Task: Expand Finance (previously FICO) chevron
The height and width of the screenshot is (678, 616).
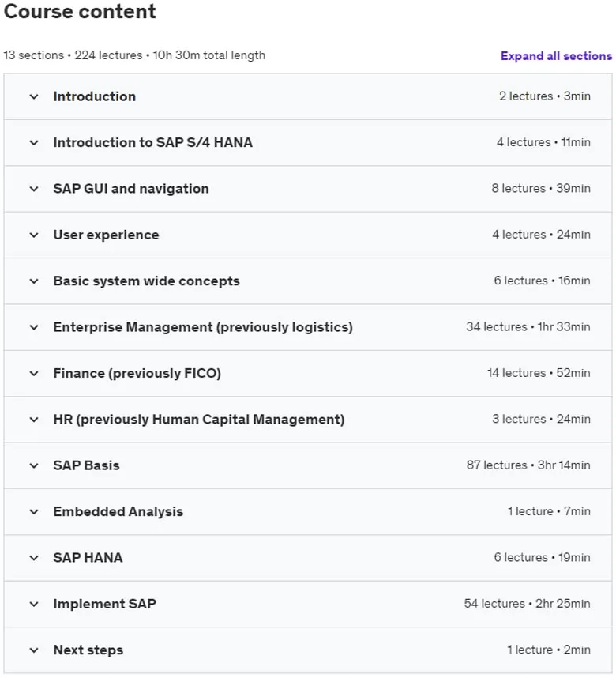Action: tap(34, 374)
